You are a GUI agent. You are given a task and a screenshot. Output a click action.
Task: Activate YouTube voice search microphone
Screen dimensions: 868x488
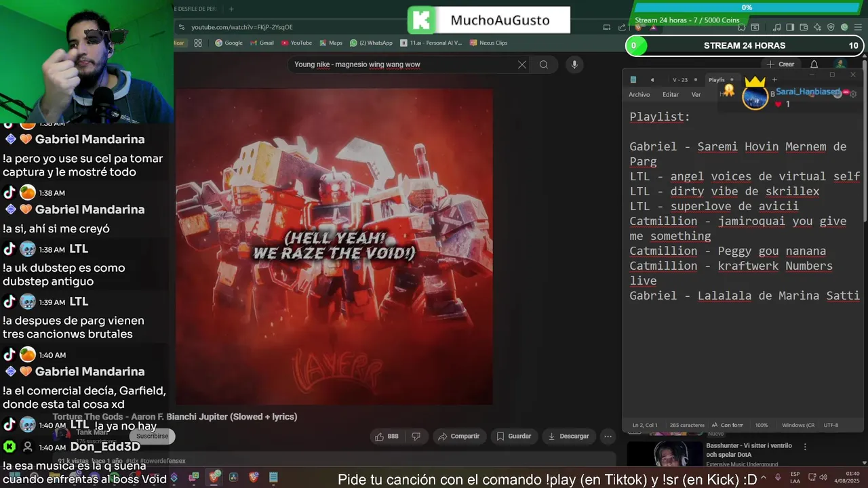[574, 64]
